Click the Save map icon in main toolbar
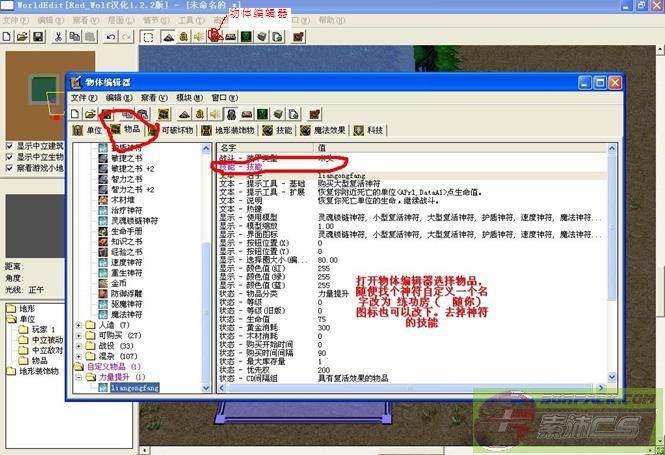This screenshot has width=665, height=455. tap(37, 37)
